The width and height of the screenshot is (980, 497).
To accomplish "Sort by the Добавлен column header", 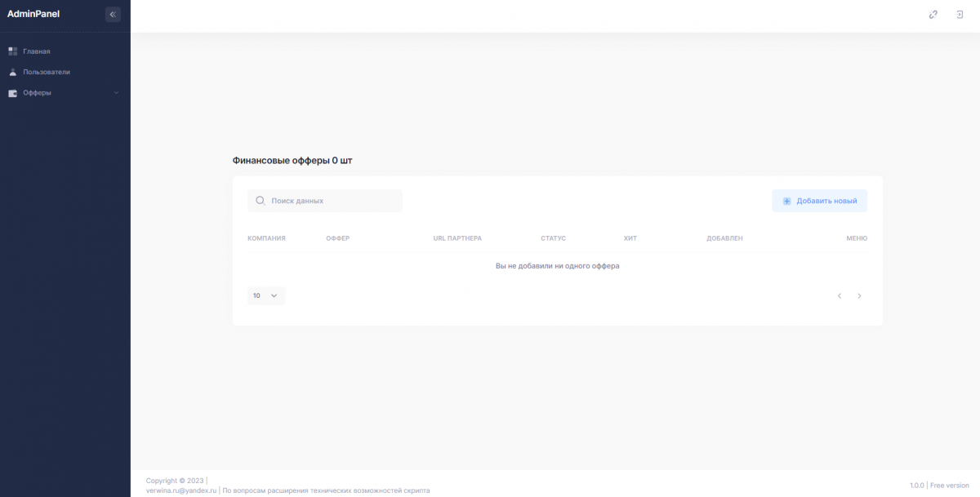I will (724, 238).
